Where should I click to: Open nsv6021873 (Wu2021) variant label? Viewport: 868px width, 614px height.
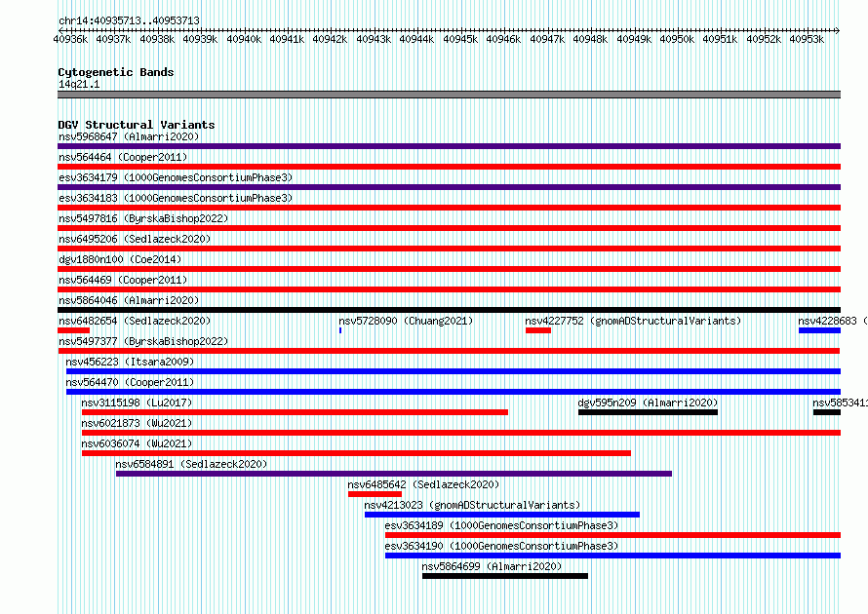tap(137, 423)
